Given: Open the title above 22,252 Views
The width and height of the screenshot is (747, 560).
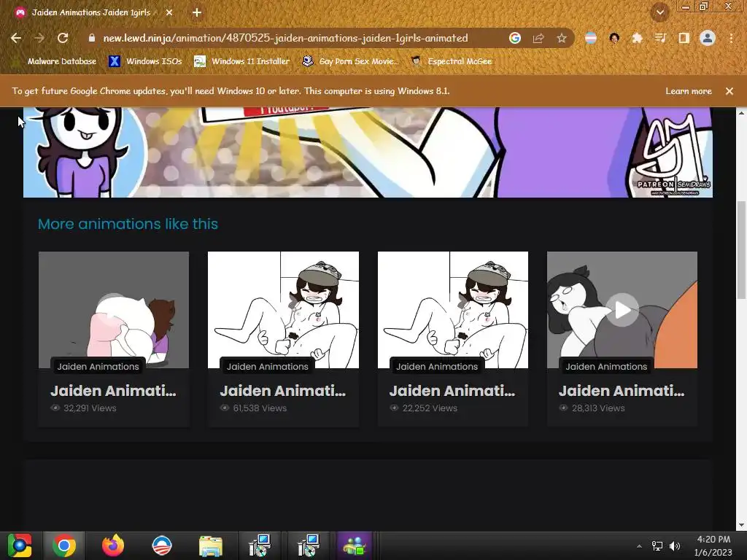Looking at the screenshot, I should pos(452,391).
